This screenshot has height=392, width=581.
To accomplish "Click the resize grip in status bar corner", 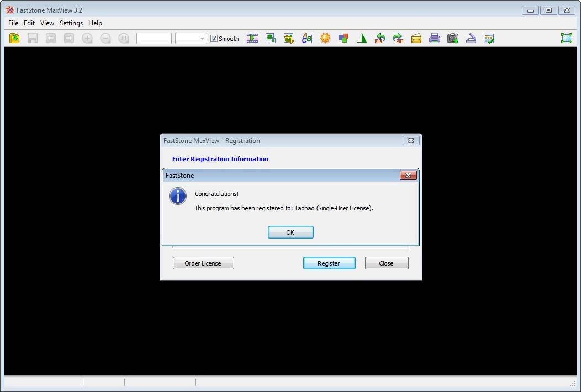I will point(573,384).
